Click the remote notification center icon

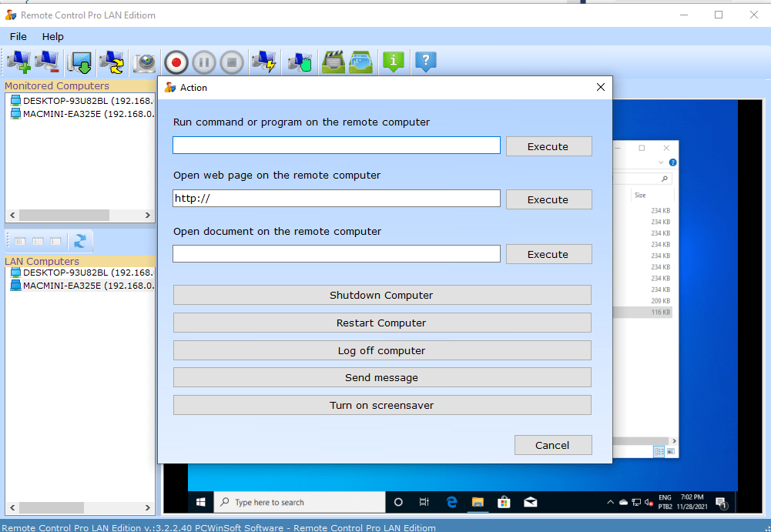pyautogui.click(x=722, y=503)
